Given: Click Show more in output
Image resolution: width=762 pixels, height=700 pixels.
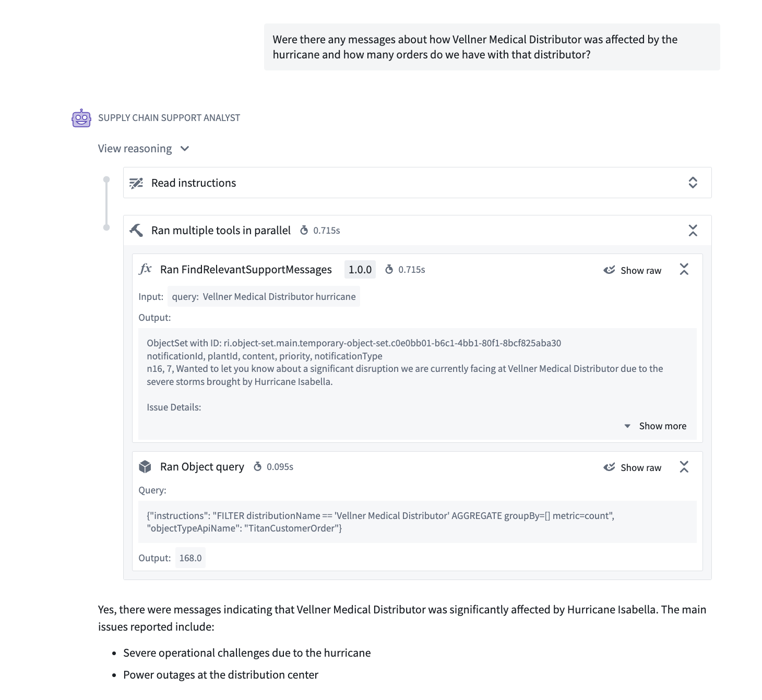Looking at the screenshot, I should coord(656,426).
